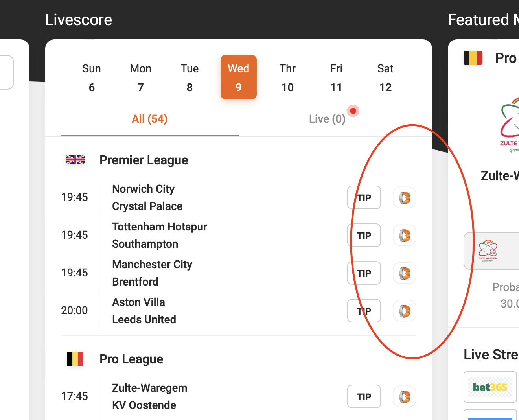
Task: Select Saturday 12 in the date picker
Action: [x=385, y=77]
